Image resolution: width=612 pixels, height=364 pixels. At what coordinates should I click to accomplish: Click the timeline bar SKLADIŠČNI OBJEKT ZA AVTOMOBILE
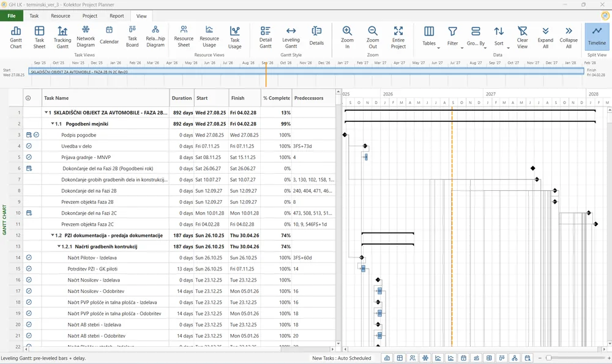307,72
